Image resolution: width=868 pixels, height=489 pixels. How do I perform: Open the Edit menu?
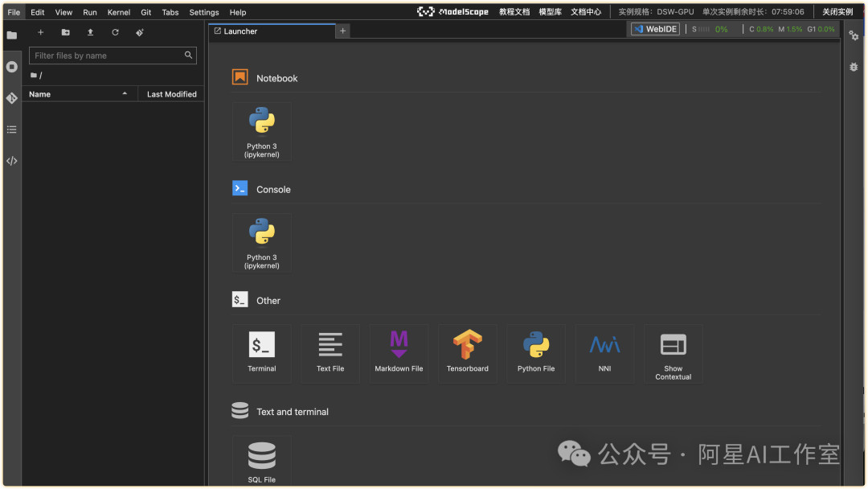tap(38, 12)
